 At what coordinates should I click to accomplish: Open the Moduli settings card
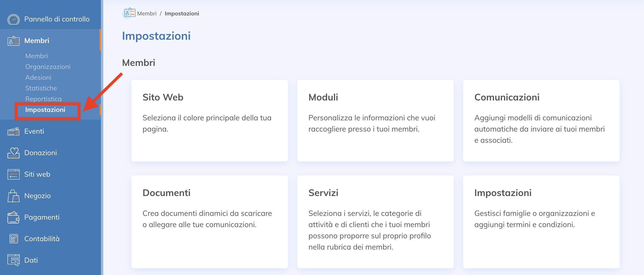(x=375, y=121)
